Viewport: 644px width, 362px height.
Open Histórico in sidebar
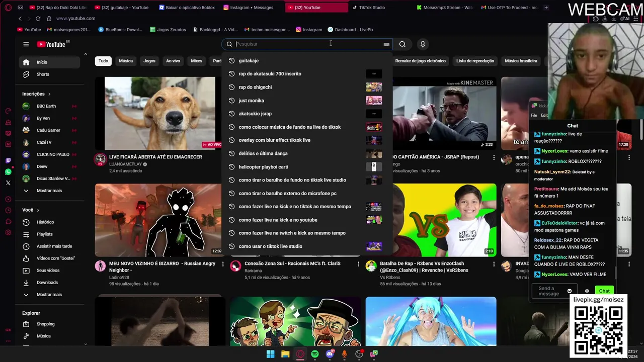49,222
